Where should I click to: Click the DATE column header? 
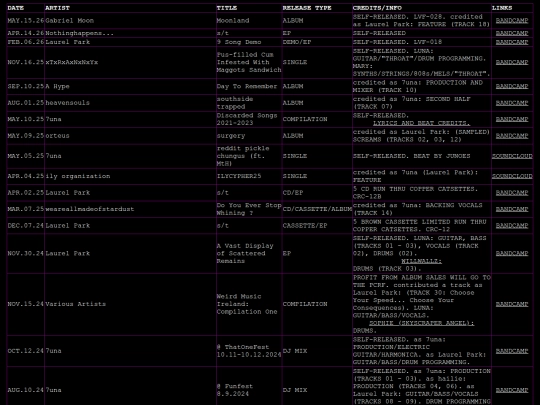16,8
